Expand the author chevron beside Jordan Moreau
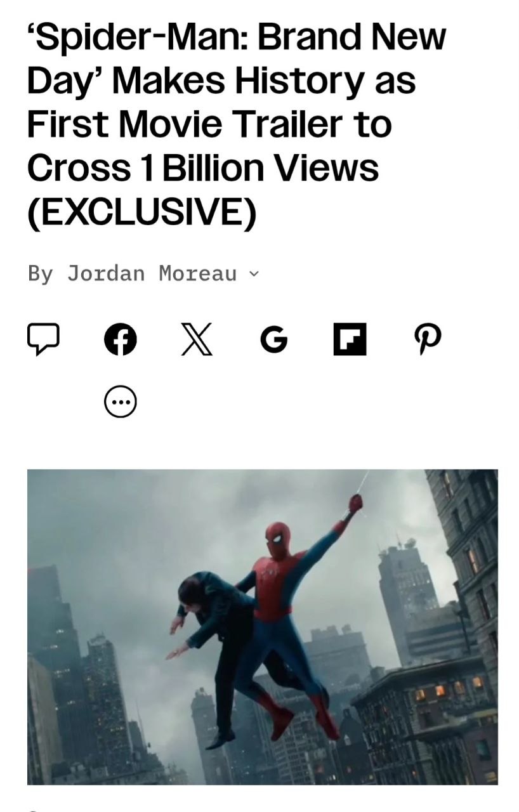The height and width of the screenshot is (812, 519). pyautogui.click(x=254, y=274)
